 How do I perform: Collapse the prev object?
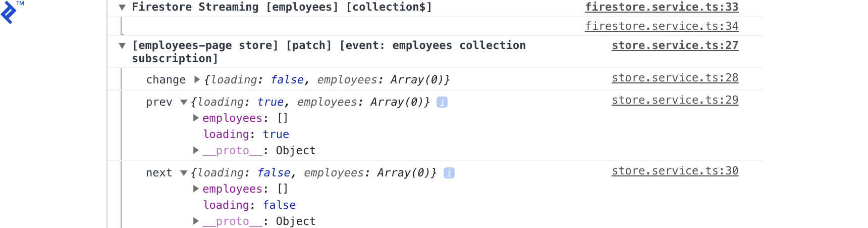click(x=184, y=102)
